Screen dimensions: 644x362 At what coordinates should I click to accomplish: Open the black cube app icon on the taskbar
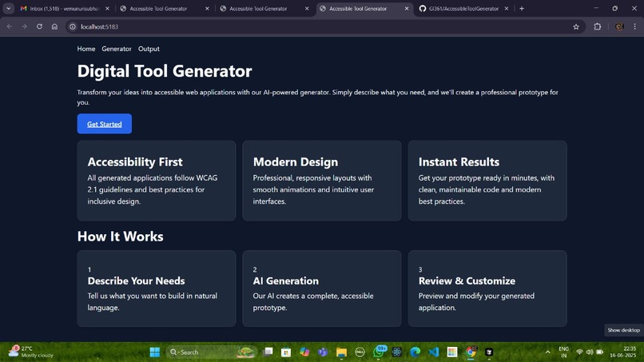(x=489, y=352)
